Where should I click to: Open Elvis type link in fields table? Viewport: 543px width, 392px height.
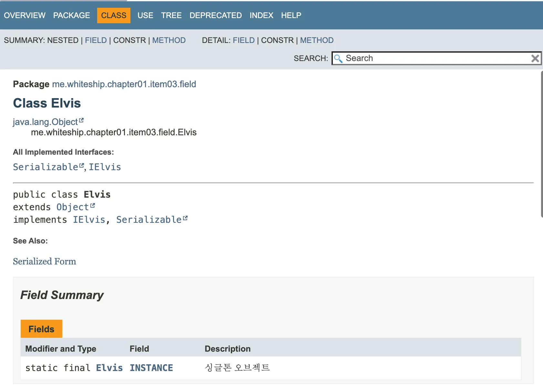click(x=109, y=368)
